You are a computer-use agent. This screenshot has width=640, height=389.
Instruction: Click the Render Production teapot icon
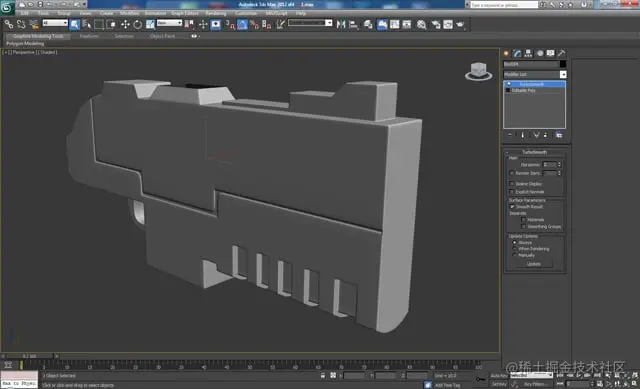460,24
